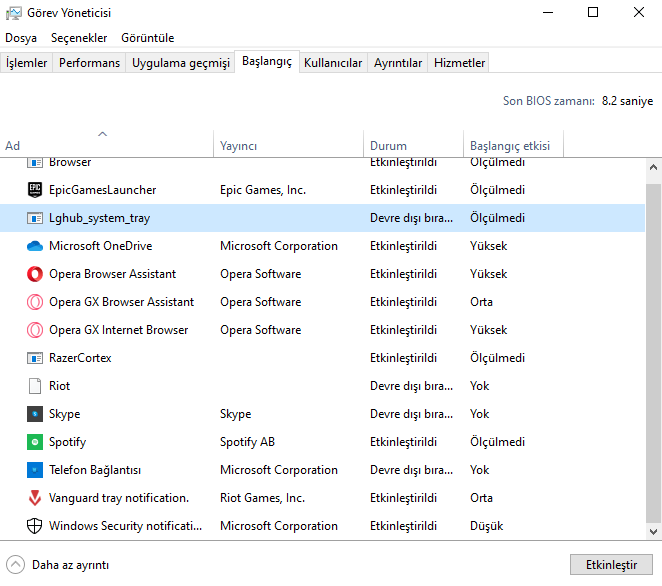Click Spotify AB publisher cell
The image size is (662, 586).
247,442
